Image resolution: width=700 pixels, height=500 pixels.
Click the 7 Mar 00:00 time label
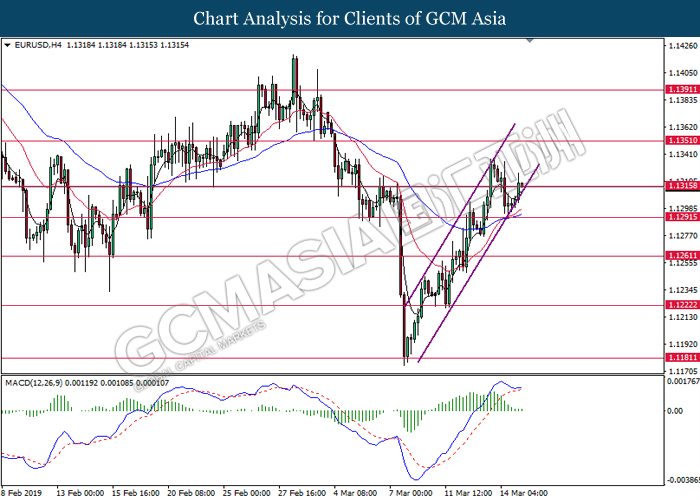(x=411, y=493)
